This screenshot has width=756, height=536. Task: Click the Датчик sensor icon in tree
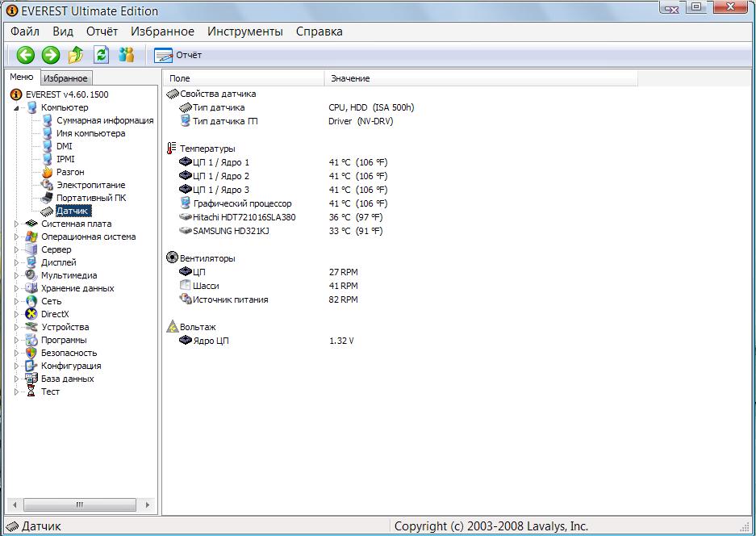47,211
